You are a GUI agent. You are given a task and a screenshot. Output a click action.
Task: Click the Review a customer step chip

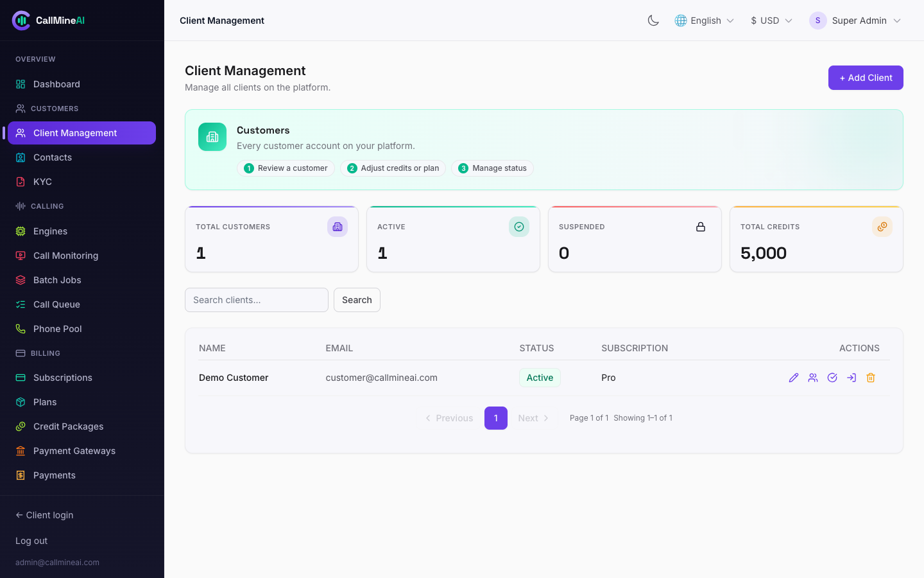tap(286, 168)
